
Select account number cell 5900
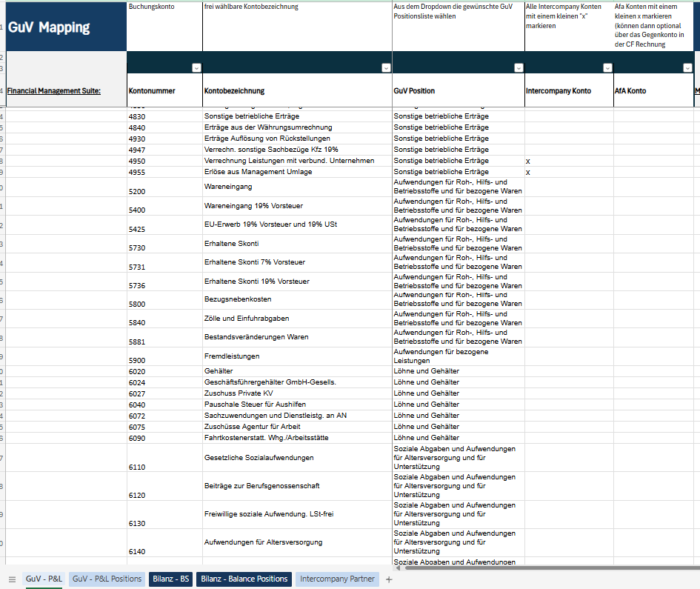pos(164,356)
